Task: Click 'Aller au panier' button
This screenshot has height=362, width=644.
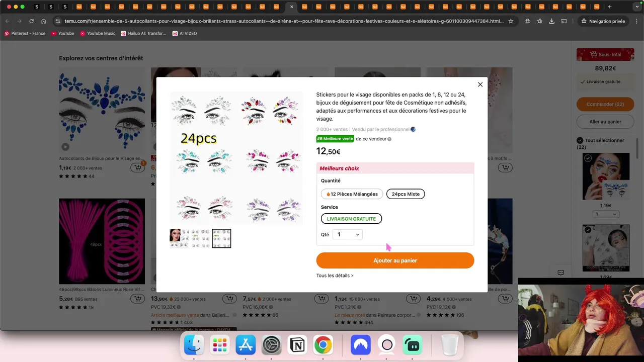Action: (605, 122)
